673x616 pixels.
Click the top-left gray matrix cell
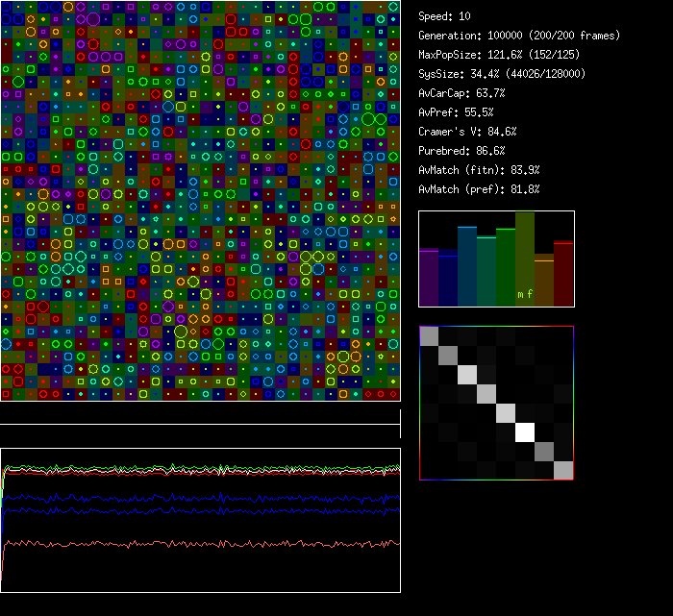(x=429, y=335)
